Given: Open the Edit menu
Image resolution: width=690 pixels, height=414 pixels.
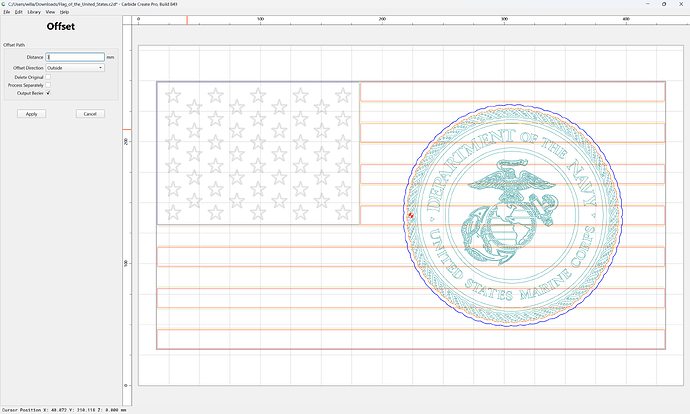Looking at the screenshot, I should 18,12.
